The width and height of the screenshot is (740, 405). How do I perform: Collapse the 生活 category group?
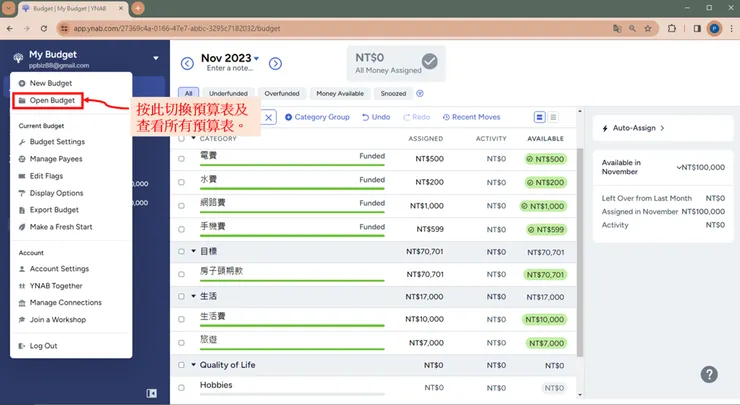[x=193, y=296]
